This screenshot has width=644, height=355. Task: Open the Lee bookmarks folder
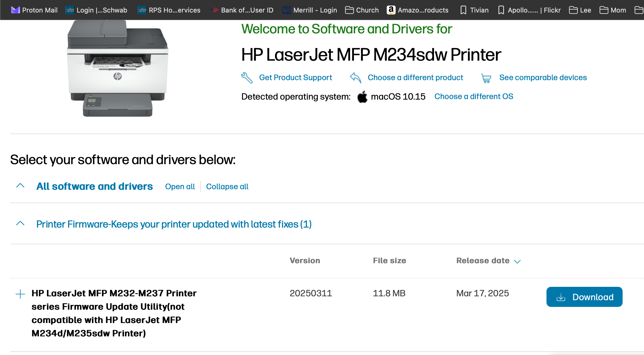[x=580, y=10]
